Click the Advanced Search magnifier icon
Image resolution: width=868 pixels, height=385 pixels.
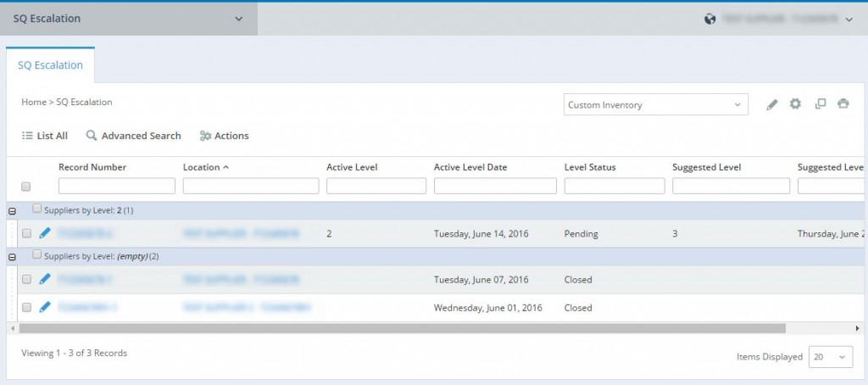92,135
